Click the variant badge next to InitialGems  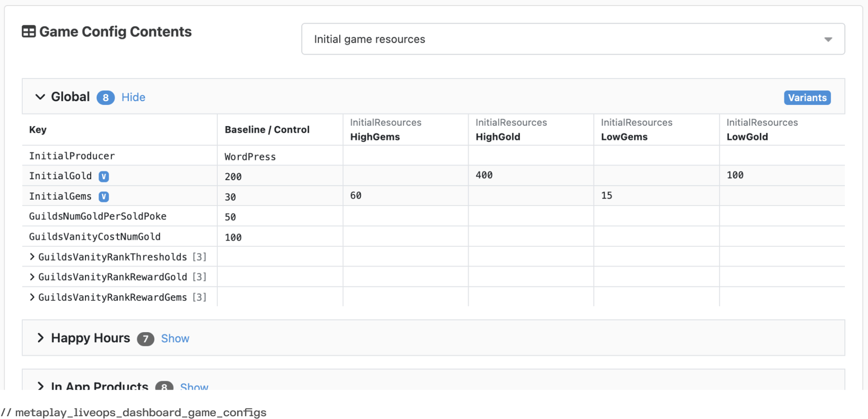(x=104, y=196)
